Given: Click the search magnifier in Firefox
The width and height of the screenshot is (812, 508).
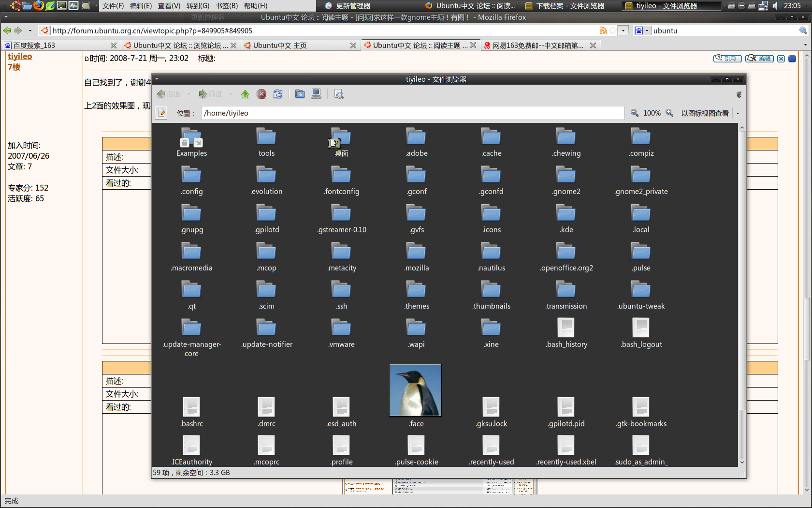Looking at the screenshot, I should [803, 30].
